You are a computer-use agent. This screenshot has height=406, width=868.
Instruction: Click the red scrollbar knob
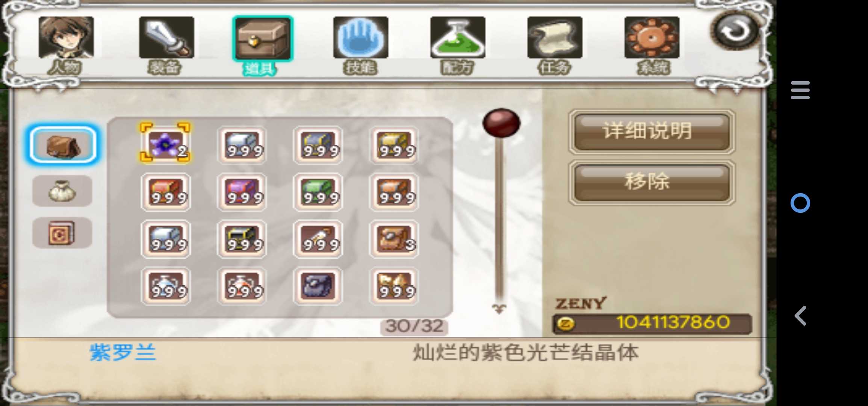coord(501,123)
